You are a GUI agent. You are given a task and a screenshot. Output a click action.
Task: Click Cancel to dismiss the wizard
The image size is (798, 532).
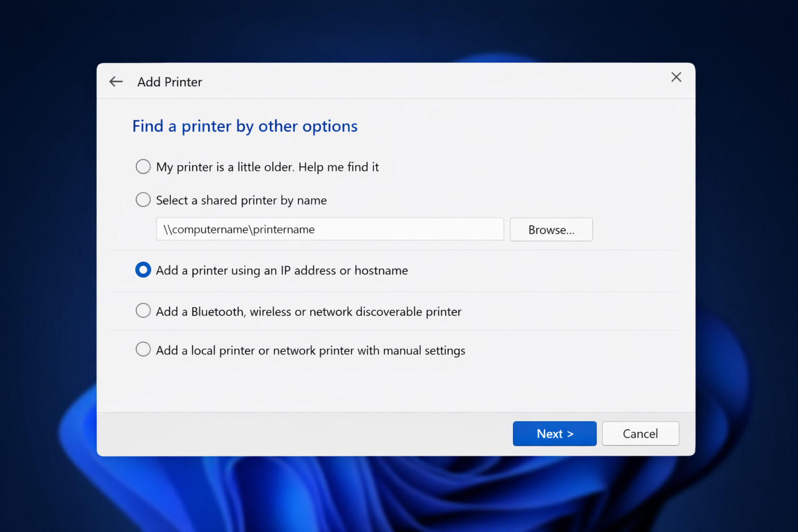coord(640,433)
